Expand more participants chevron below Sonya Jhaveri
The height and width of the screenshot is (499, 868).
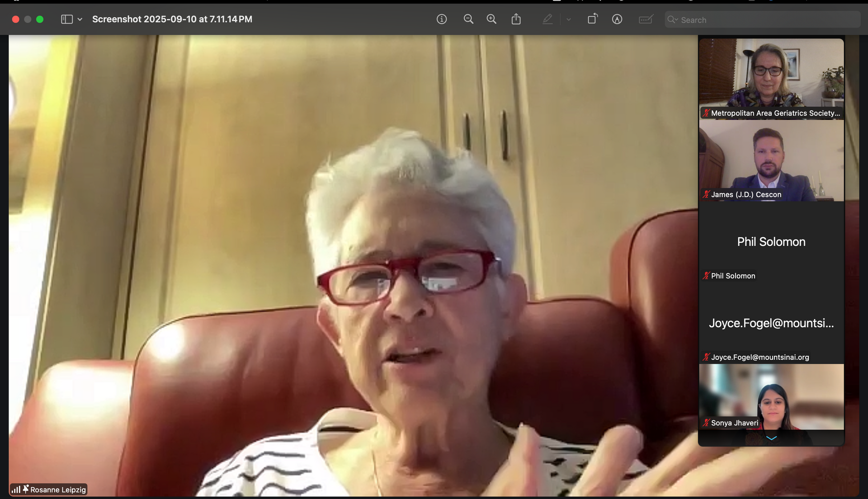pyautogui.click(x=771, y=438)
